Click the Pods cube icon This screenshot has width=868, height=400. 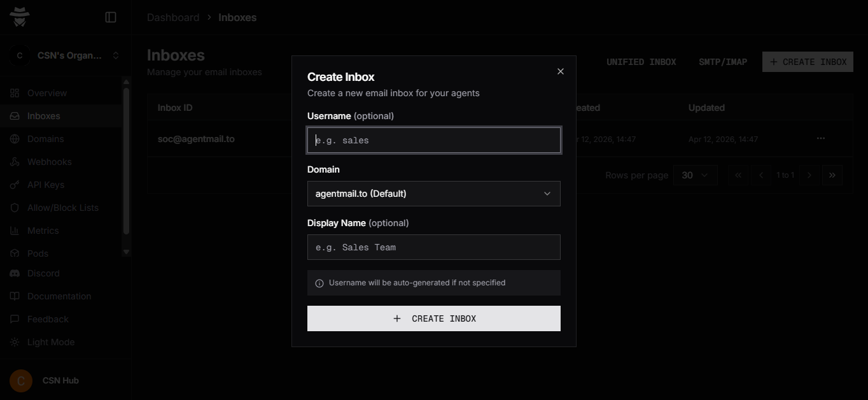click(x=15, y=254)
